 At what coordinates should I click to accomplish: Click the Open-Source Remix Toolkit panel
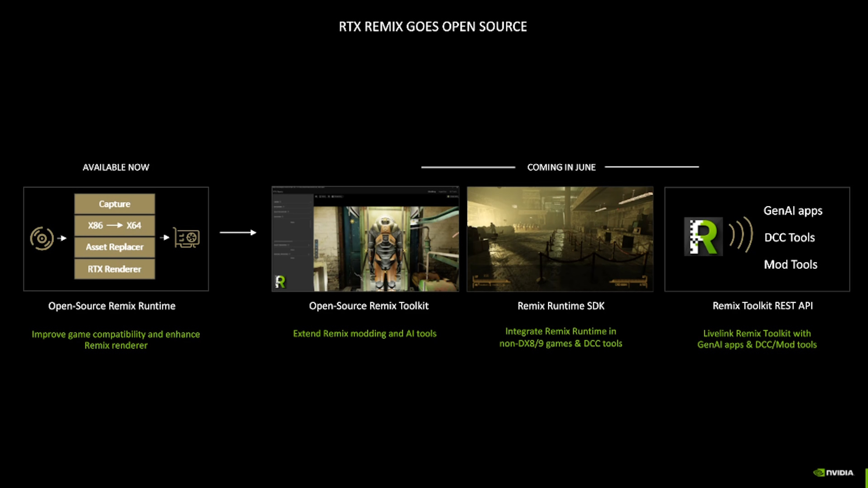pyautogui.click(x=365, y=238)
